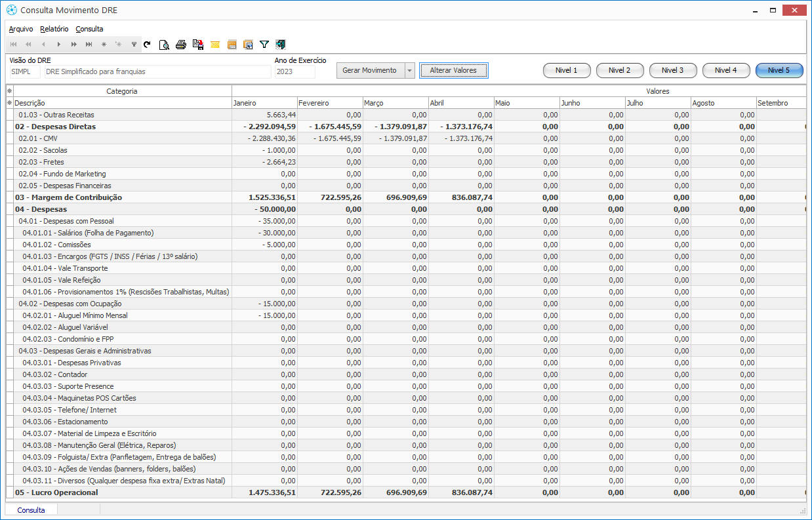Viewport: 812px width, 520px height.
Task: Click the next record arrow icon
Action: pos(58,45)
